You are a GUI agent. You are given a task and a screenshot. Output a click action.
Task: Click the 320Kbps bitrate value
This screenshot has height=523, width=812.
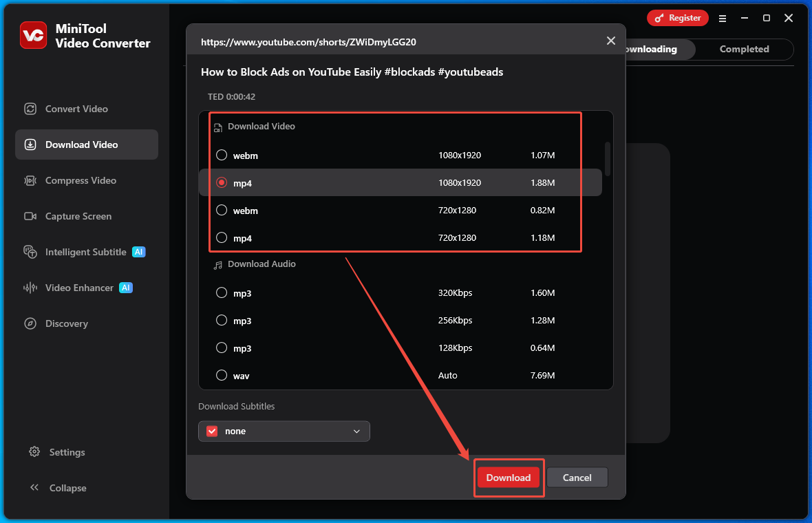coord(455,293)
